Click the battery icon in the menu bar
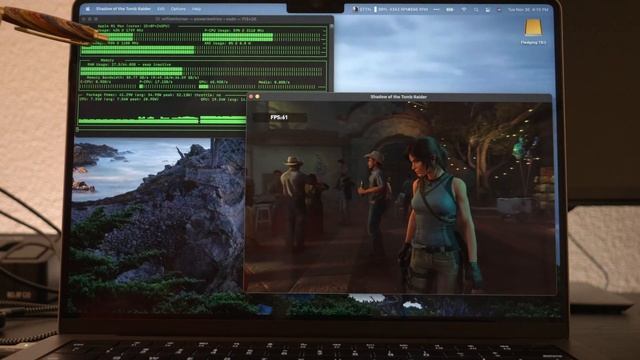 tap(449, 9)
